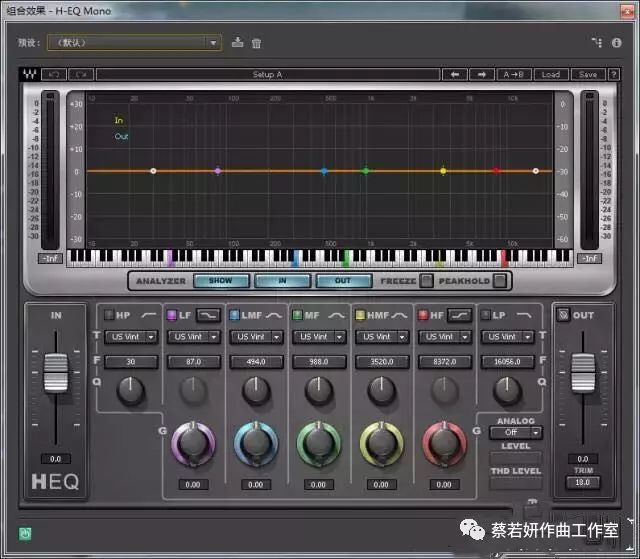Save preset icon next to preset dropdown
This screenshot has height=559, width=640.
[238, 42]
